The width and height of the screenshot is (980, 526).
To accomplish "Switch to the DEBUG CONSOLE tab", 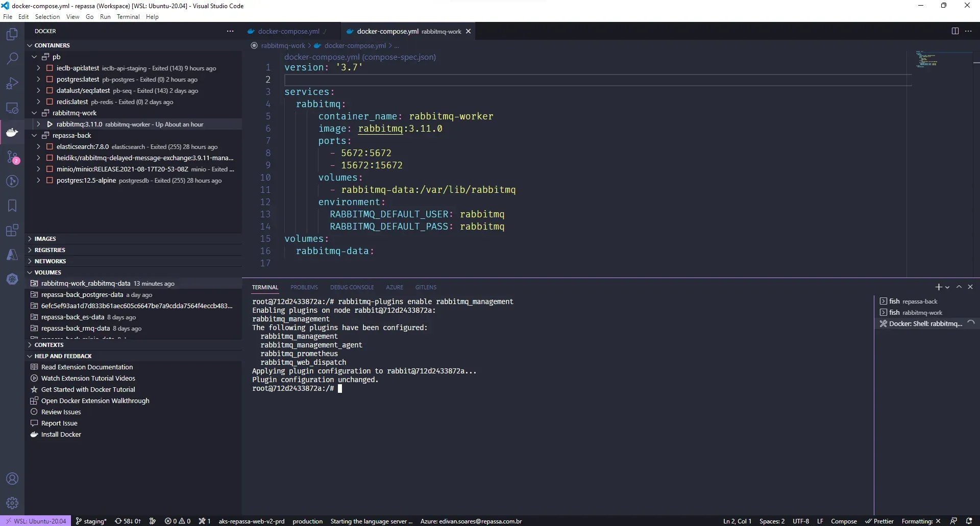I will coord(352,287).
